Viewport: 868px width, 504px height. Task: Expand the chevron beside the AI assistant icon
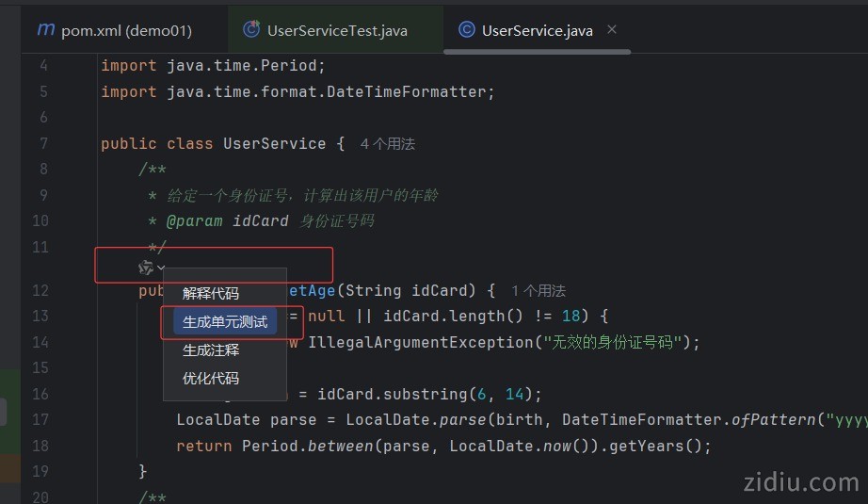[x=161, y=268]
